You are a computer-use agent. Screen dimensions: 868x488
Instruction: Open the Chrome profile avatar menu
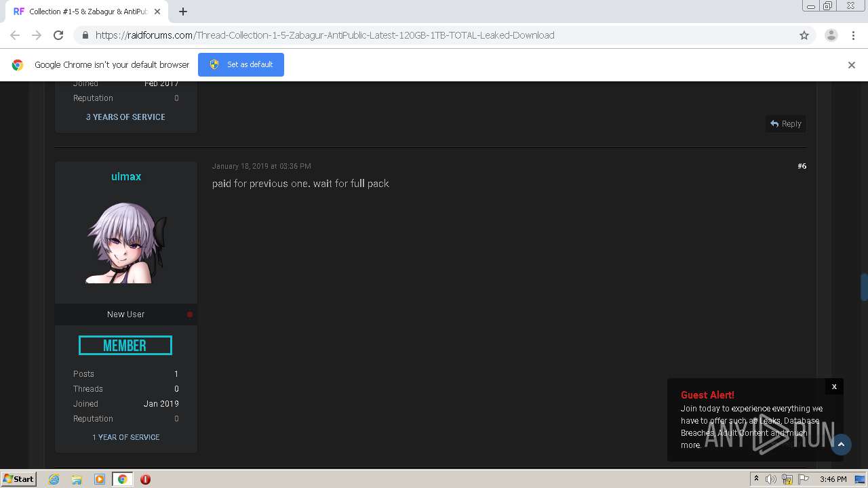831,35
